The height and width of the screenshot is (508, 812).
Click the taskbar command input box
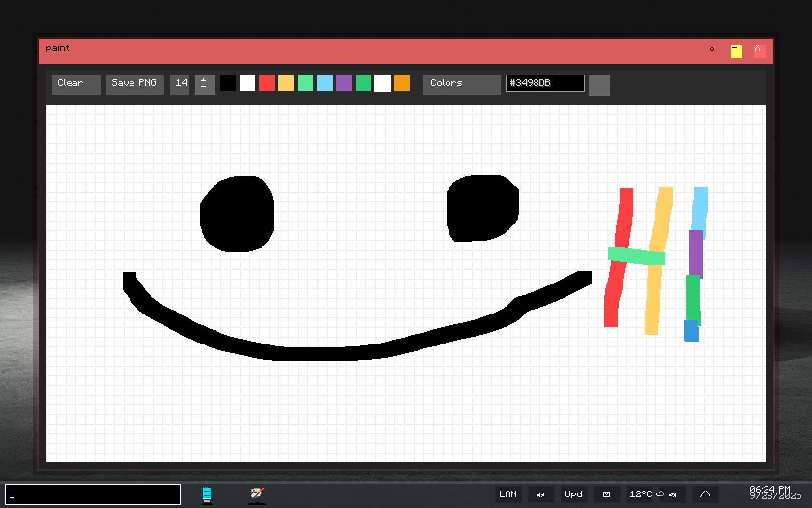pos(93,494)
